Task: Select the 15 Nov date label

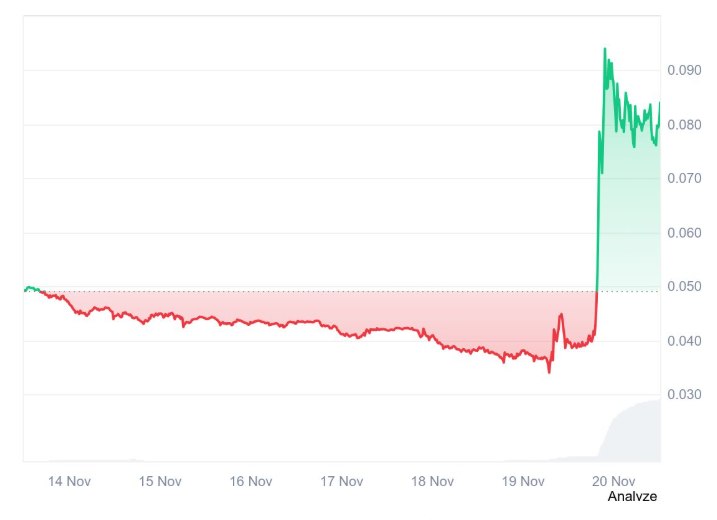Action: (160, 481)
